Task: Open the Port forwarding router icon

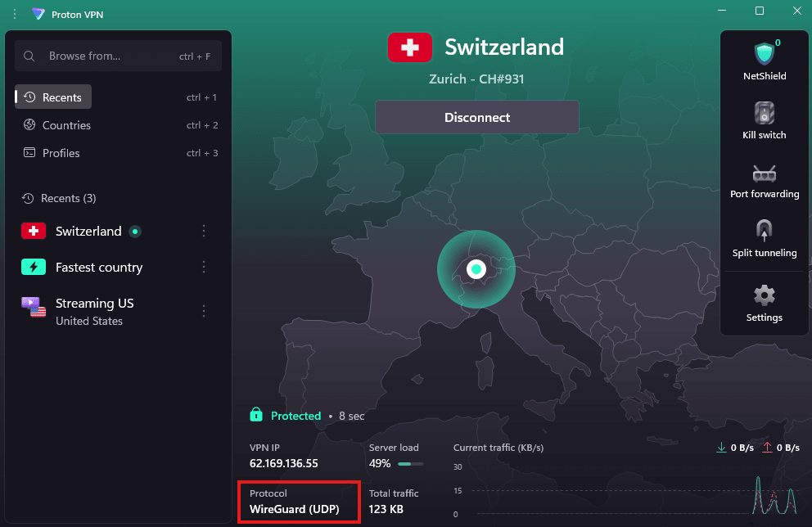Action: pyautogui.click(x=765, y=173)
